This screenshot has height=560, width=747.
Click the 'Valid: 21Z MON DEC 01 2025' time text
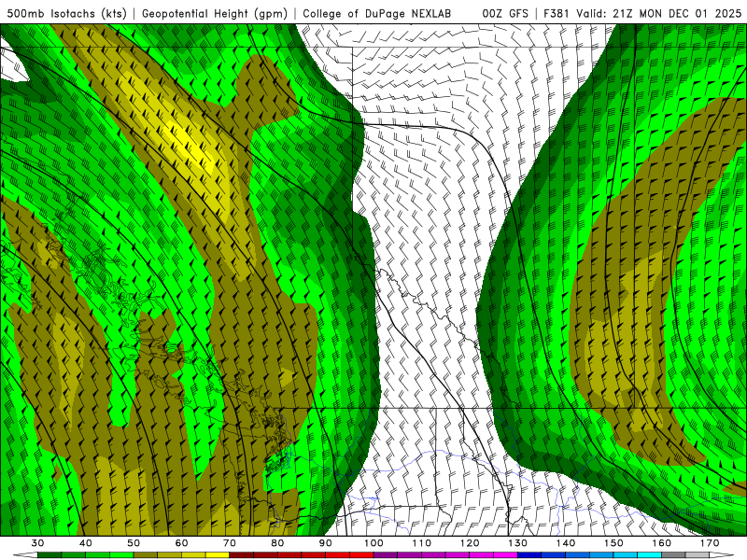point(659,13)
